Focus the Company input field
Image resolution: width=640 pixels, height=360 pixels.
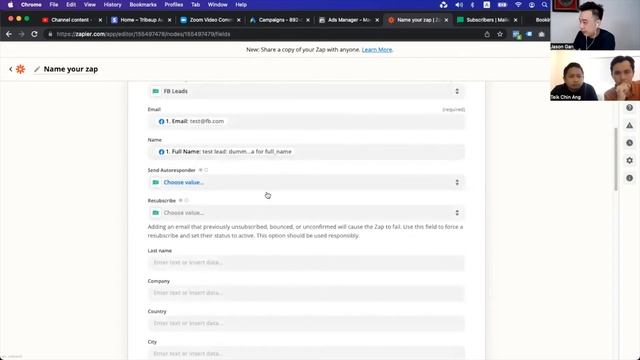pos(306,293)
